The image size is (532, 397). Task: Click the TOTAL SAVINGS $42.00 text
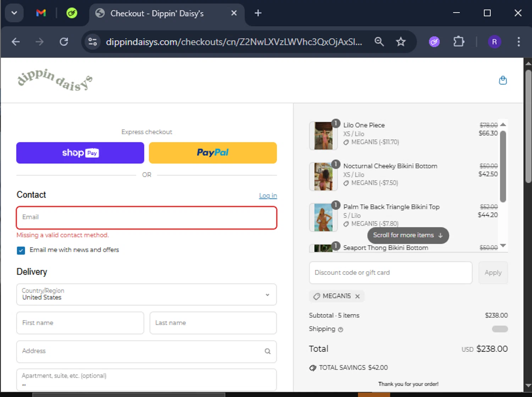[x=353, y=368]
